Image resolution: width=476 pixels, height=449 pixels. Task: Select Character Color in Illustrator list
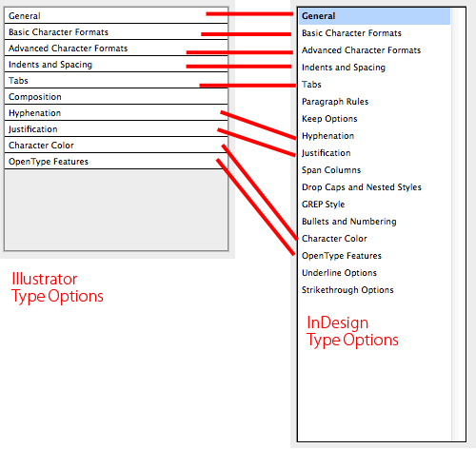pyautogui.click(x=116, y=145)
